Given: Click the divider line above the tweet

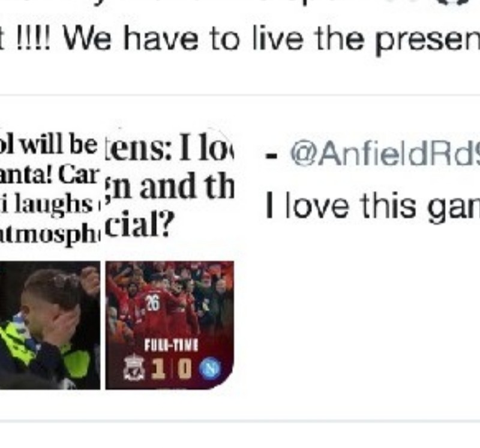Looking at the screenshot, I should (x=240, y=95).
